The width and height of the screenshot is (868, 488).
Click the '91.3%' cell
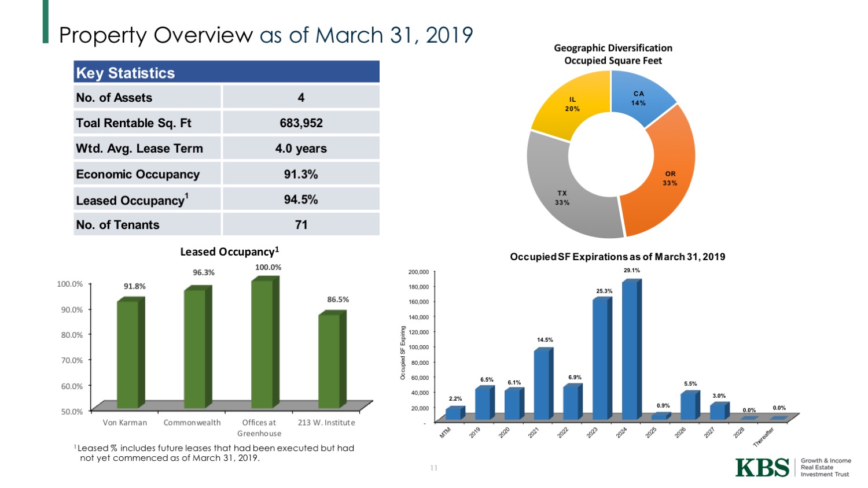pos(301,174)
